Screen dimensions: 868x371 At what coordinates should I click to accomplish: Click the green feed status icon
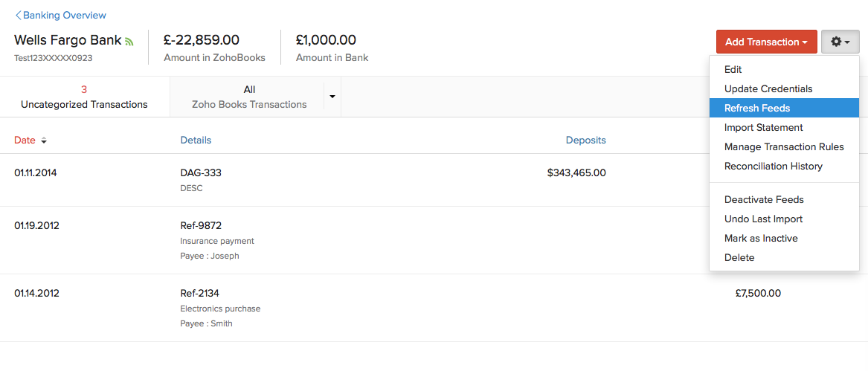(x=129, y=42)
